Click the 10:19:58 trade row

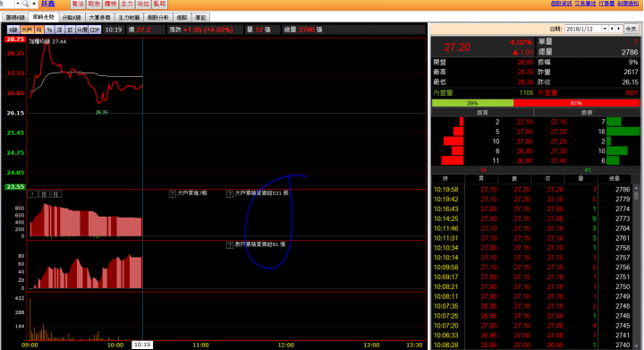(532, 190)
